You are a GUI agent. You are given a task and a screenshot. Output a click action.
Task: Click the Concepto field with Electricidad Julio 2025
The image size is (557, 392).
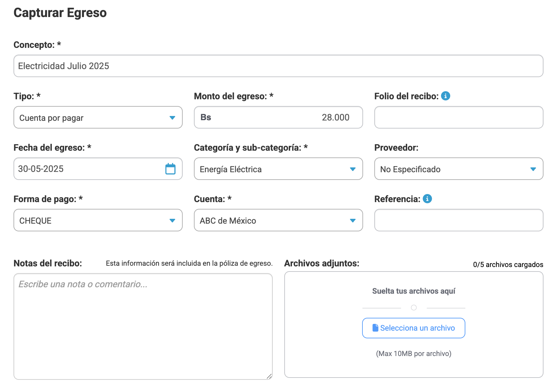coord(278,66)
